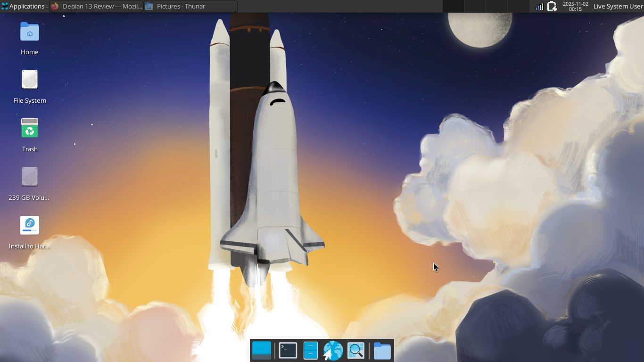Open the File System desktop icon

[x=29, y=79]
